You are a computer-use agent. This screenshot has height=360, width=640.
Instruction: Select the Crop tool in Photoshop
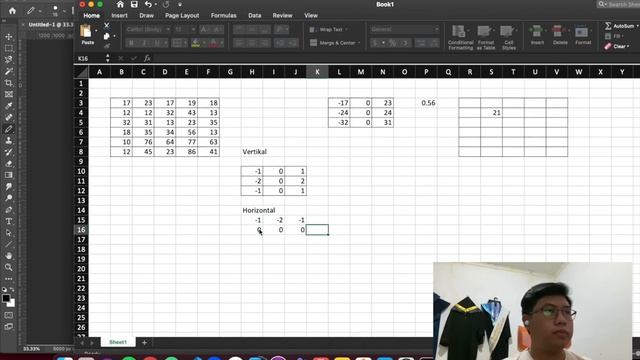pos(9,83)
